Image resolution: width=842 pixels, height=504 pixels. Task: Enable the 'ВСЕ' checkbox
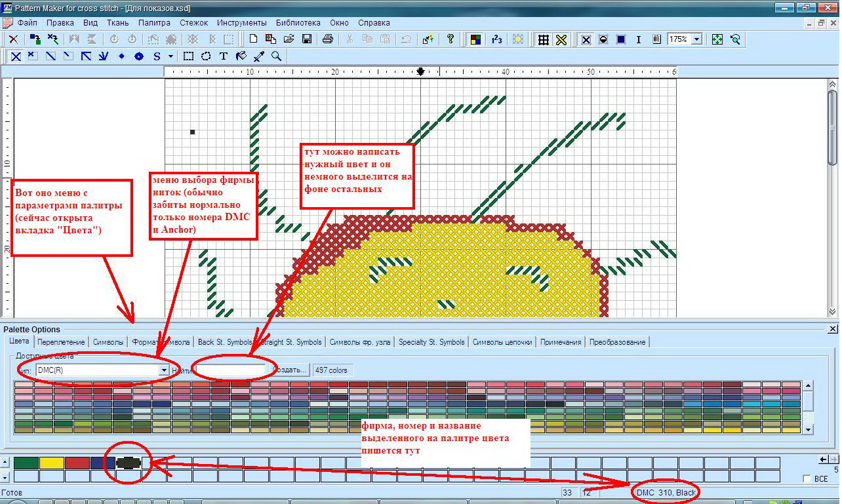click(x=807, y=479)
